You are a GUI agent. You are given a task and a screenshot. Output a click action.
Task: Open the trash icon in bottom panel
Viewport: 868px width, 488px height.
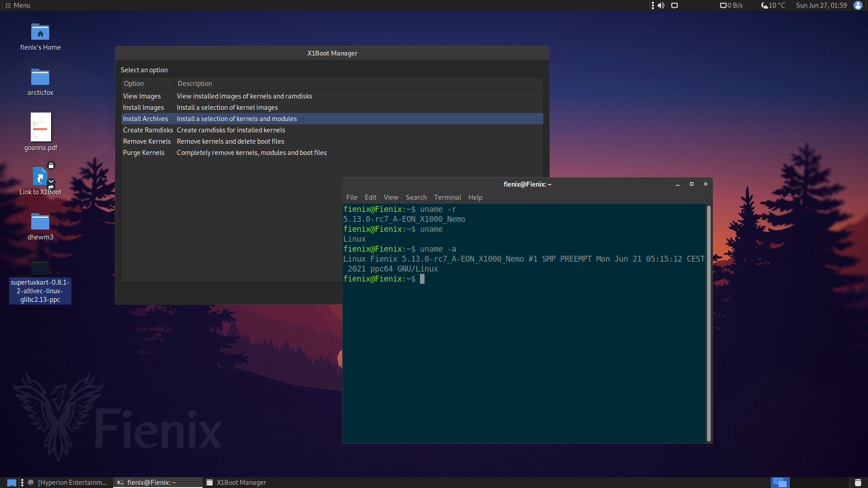[x=858, y=483]
